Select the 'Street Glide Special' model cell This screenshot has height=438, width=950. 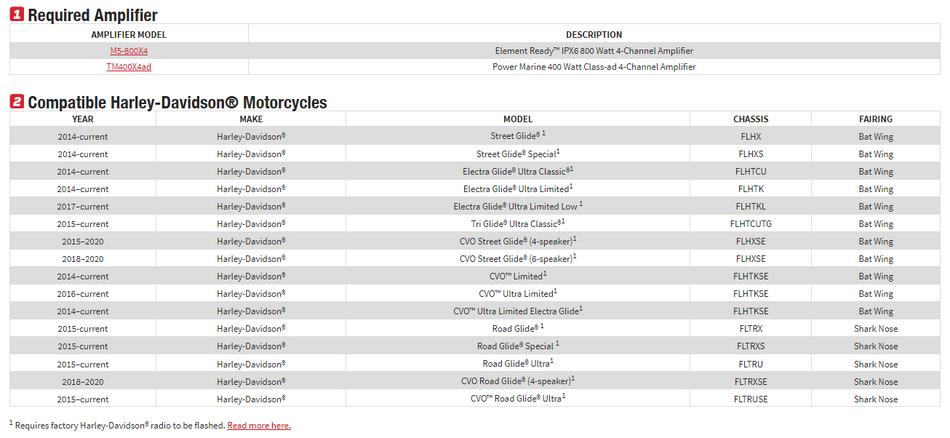[518, 154]
